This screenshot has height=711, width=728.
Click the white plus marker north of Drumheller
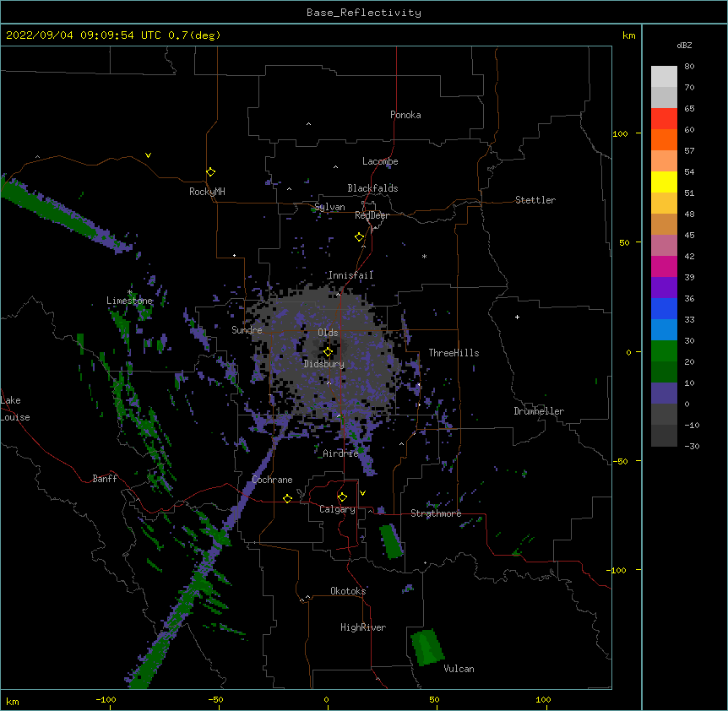[517, 317]
